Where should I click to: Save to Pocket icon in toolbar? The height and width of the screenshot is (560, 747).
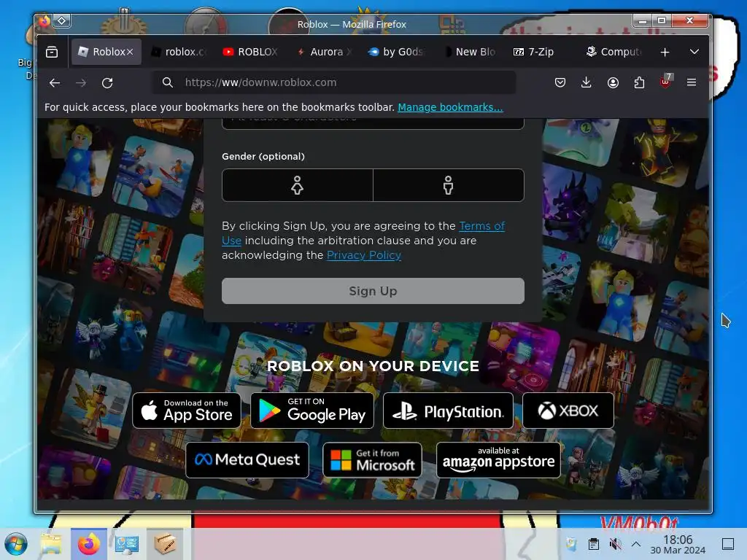[x=560, y=83]
